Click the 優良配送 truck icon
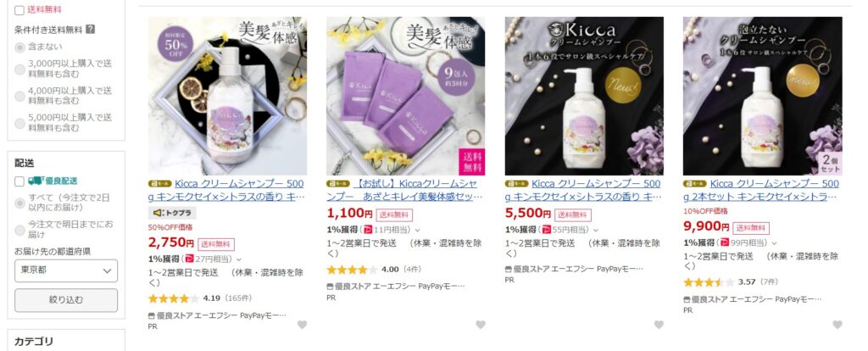Image resolution: width=868 pixels, height=351 pixels. click(x=36, y=181)
